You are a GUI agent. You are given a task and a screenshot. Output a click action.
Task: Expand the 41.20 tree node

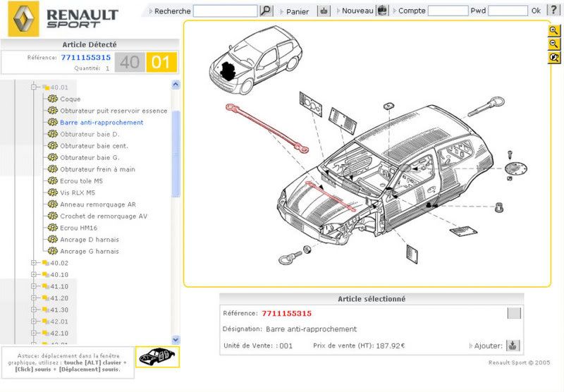(x=34, y=298)
